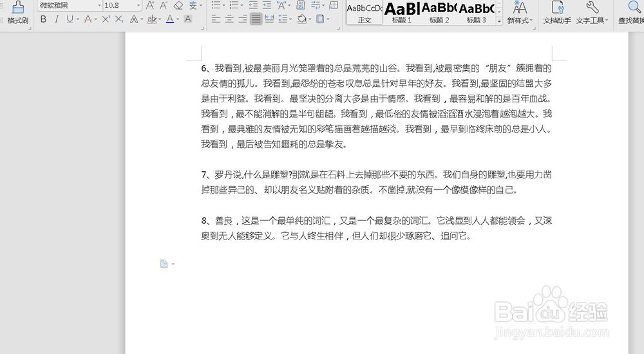This screenshot has height=354, width=644.
Task: Click paste options icon below text
Action: [x=164, y=264]
